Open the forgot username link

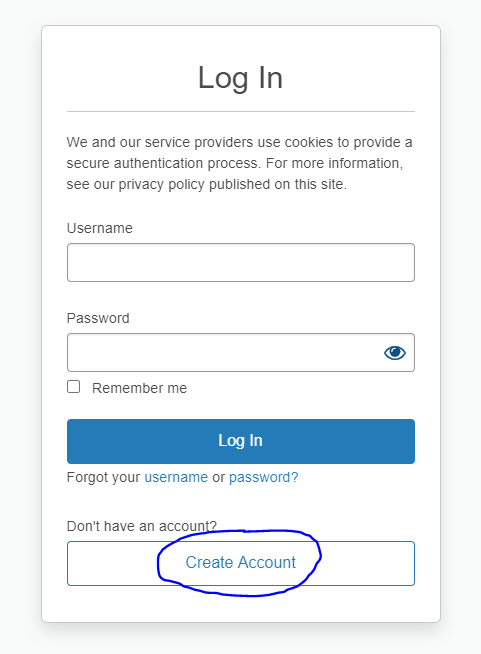click(176, 477)
